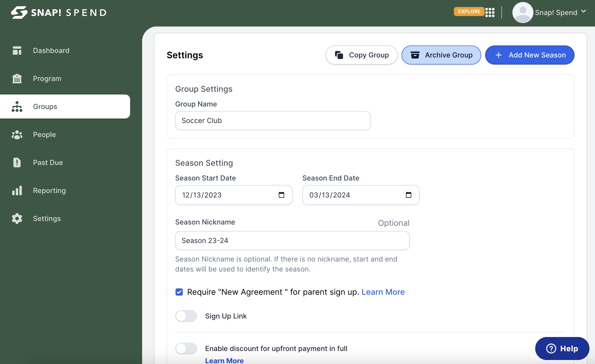Screen dimensions: 595x364
Task: Click the Snap! Spend app grid icon
Action: 490,12
